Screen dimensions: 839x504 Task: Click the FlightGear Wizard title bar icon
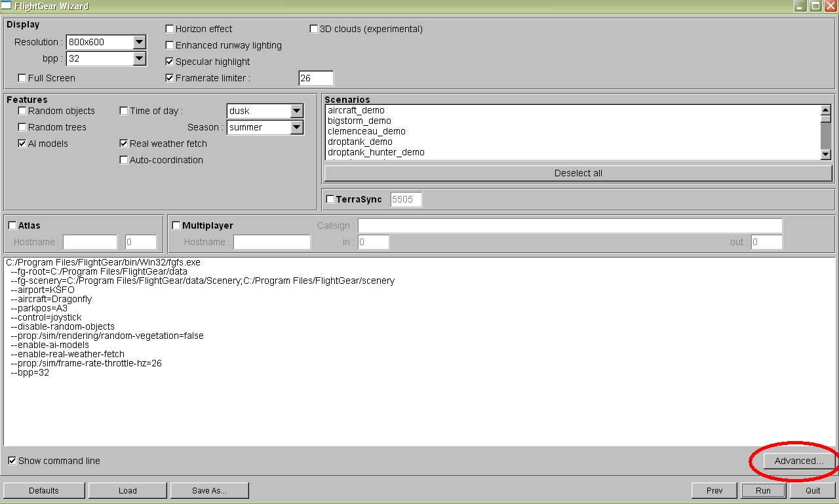(6, 6)
